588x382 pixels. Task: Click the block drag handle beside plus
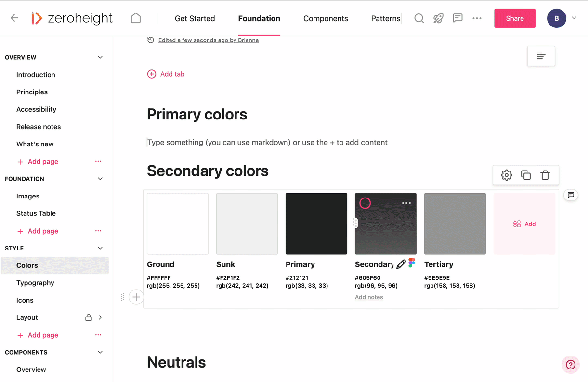(123, 297)
